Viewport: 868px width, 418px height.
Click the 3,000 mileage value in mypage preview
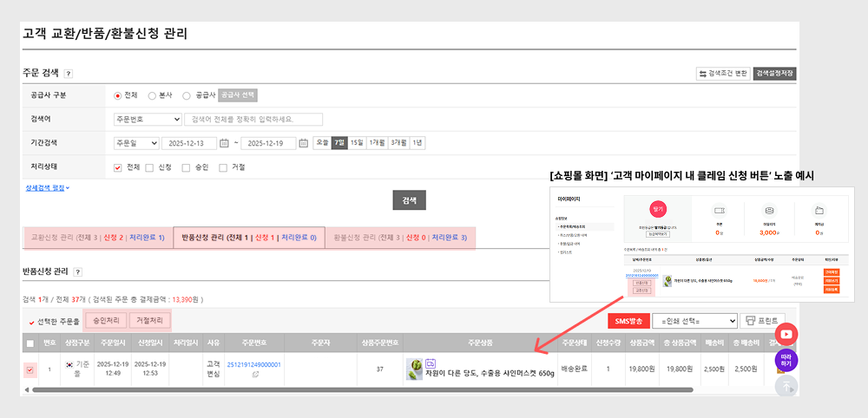coord(767,232)
